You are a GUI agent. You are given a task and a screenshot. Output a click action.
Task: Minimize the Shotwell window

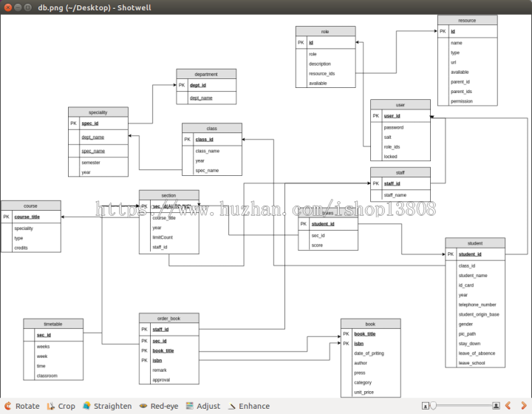16,7
